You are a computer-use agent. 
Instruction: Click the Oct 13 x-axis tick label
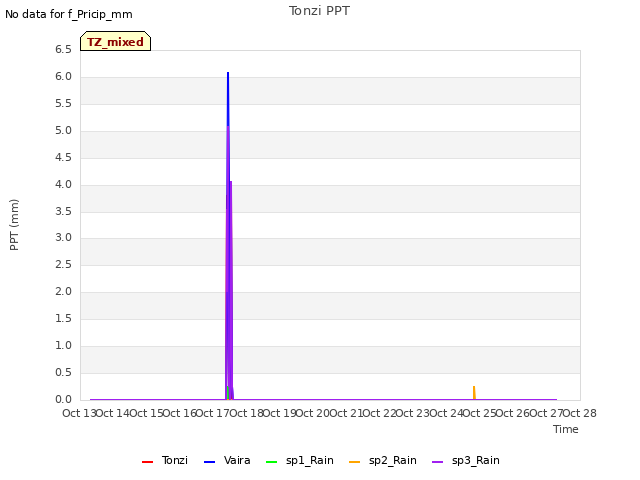(x=79, y=413)
